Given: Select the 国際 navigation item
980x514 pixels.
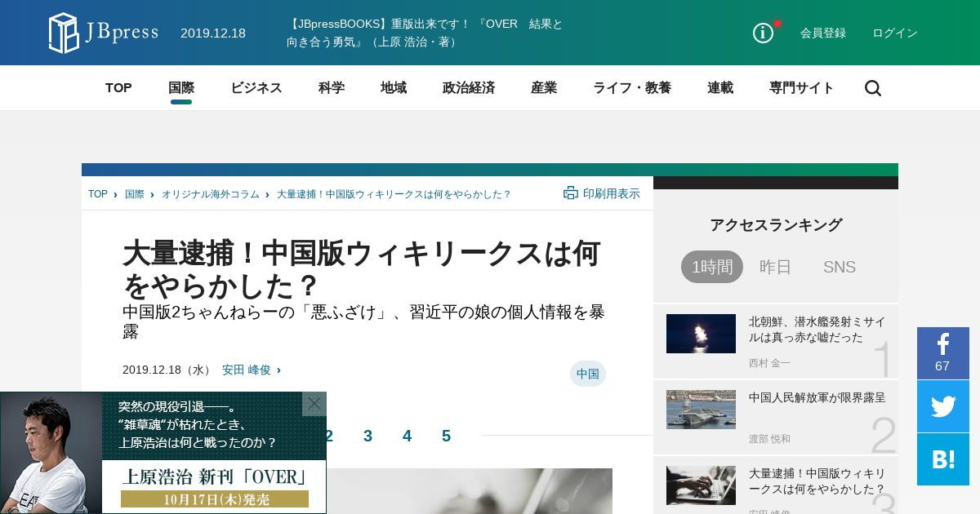Looking at the screenshot, I should [x=181, y=88].
